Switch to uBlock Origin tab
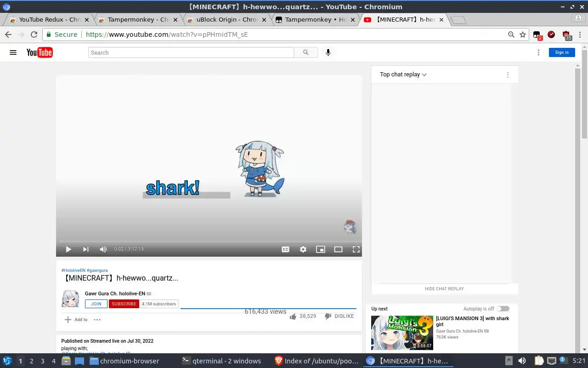The width and height of the screenshot is (588, 368). coord(226,20)
